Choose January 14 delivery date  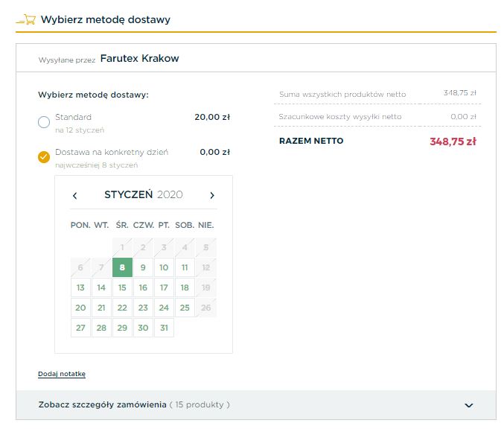pos(101,287)
